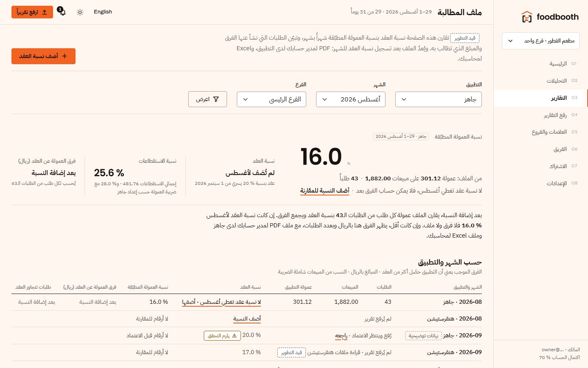Select التقارير in the sidebar
The height and width of the screenshot is (368, 588).
[x=541, y=98]
